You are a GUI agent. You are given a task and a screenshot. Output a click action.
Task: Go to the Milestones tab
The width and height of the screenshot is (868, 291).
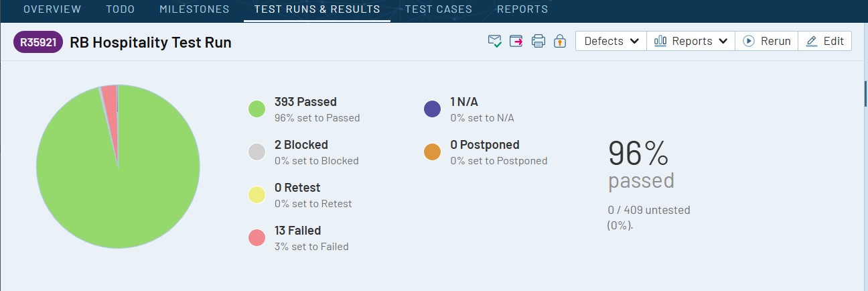pos(194,9)
